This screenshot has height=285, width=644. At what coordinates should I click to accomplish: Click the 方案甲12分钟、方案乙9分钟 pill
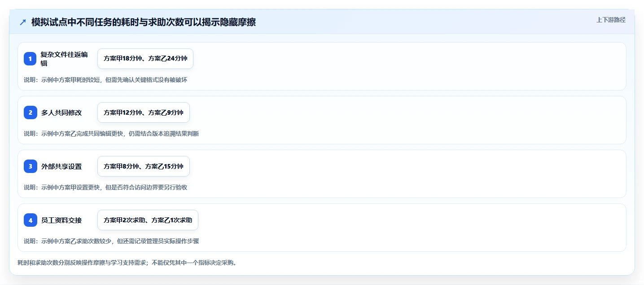(144, 112)
